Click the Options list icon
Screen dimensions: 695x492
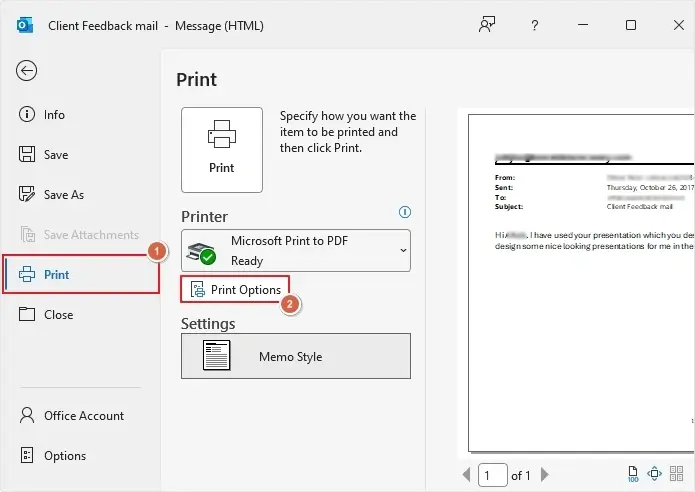(27, 455)
